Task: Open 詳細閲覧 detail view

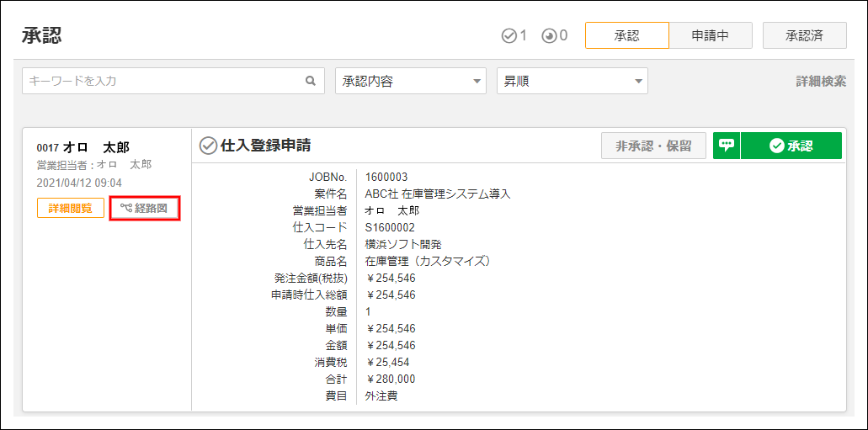Action: pos(70,208)
